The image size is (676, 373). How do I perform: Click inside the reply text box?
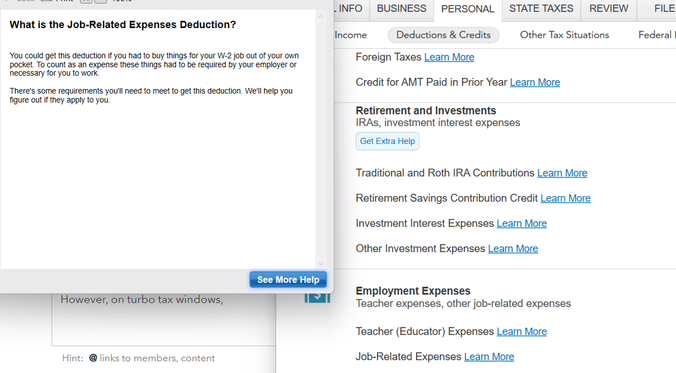point(164,319)
